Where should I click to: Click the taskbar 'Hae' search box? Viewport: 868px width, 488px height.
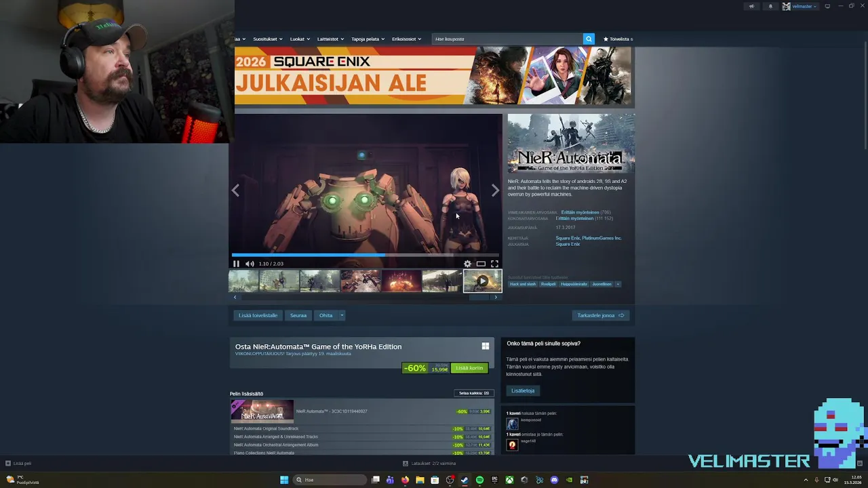tap(330, 480)
